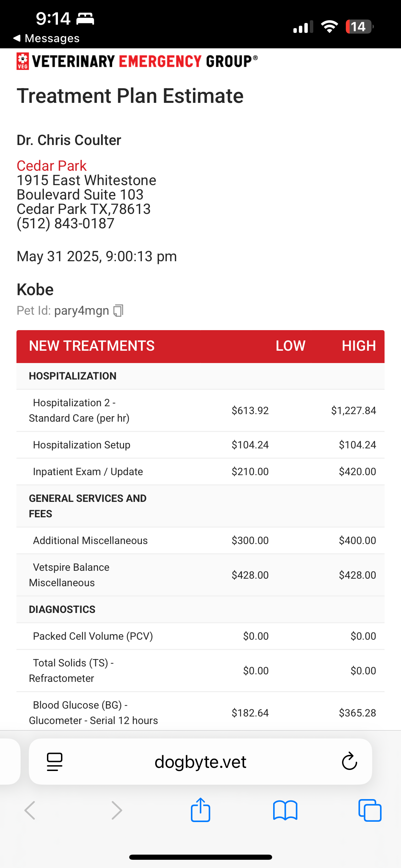Viewport: 401px width, 868px height.
Task: Tap the dogbyte.vet address bar
Action: (x=200, y=762)
